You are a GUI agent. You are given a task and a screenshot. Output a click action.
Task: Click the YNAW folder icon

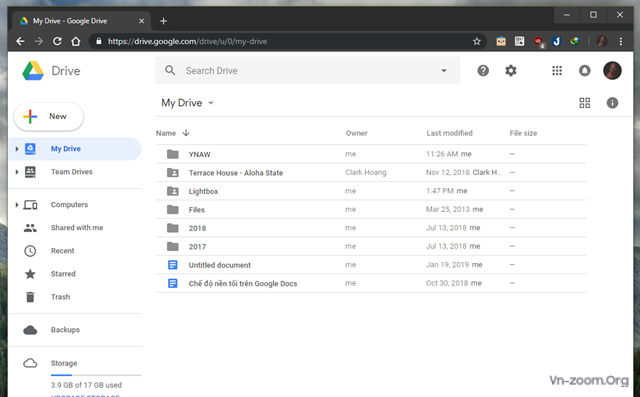click(173, 154)
